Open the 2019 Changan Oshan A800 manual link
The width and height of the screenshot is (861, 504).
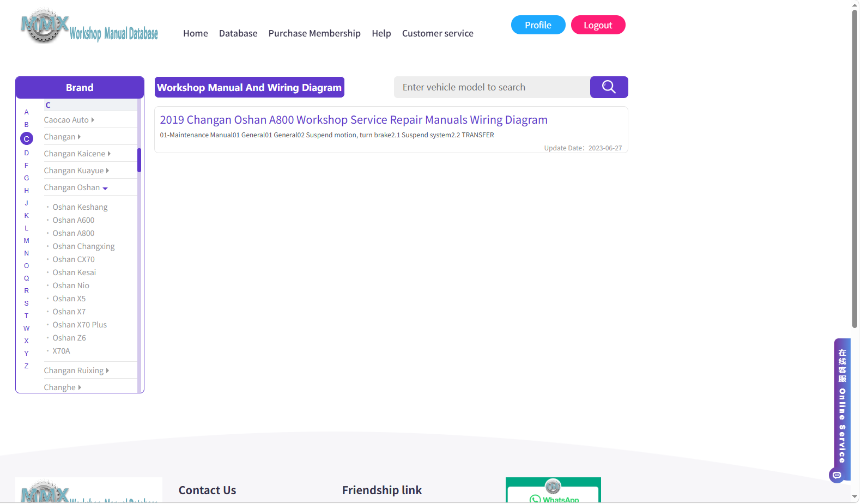(354, 120)
